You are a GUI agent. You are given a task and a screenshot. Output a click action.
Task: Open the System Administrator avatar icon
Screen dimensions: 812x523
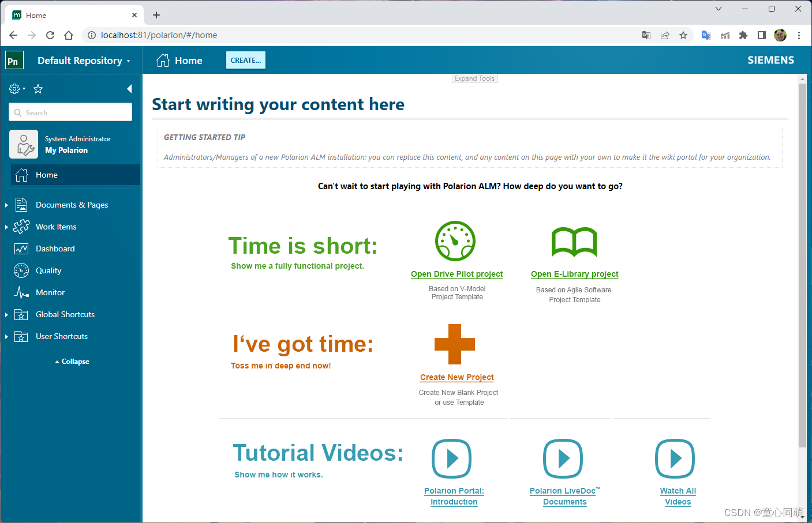pos(24,144)
